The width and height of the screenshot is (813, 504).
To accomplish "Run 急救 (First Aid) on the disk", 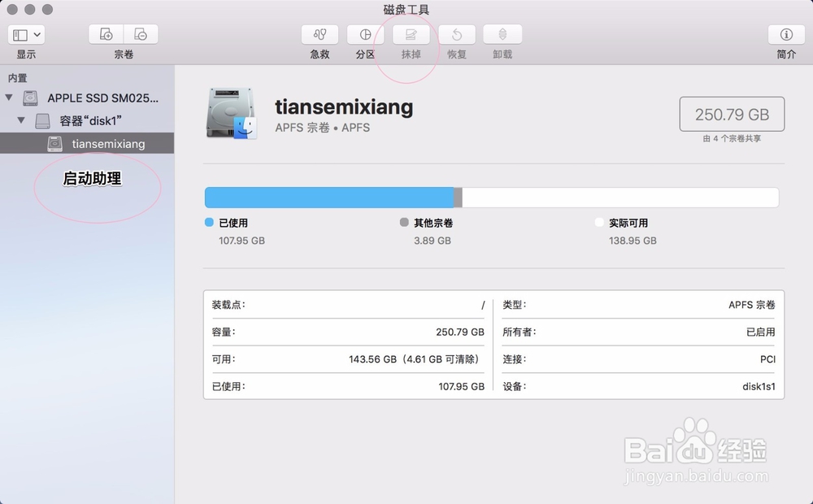I will (319, 35).
